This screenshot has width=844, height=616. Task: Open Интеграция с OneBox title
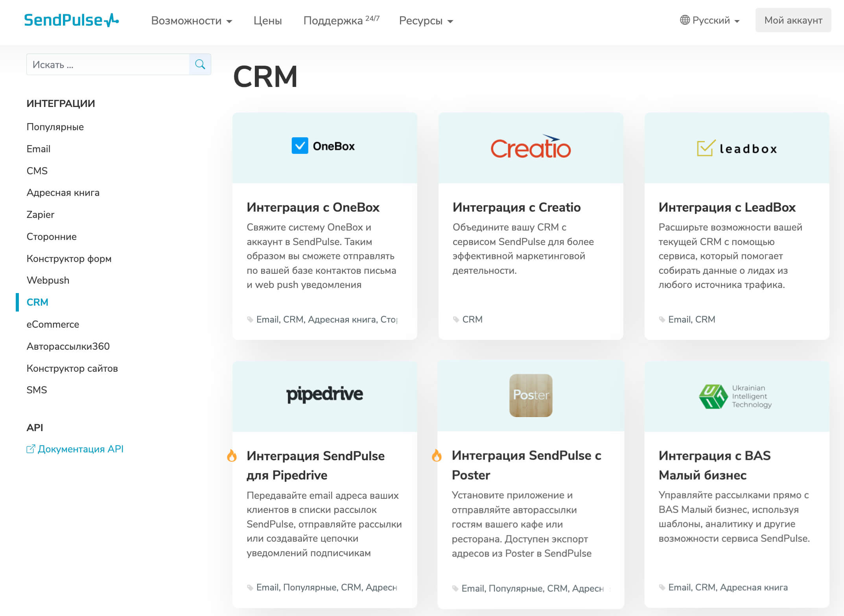click(x=313, y=207)
